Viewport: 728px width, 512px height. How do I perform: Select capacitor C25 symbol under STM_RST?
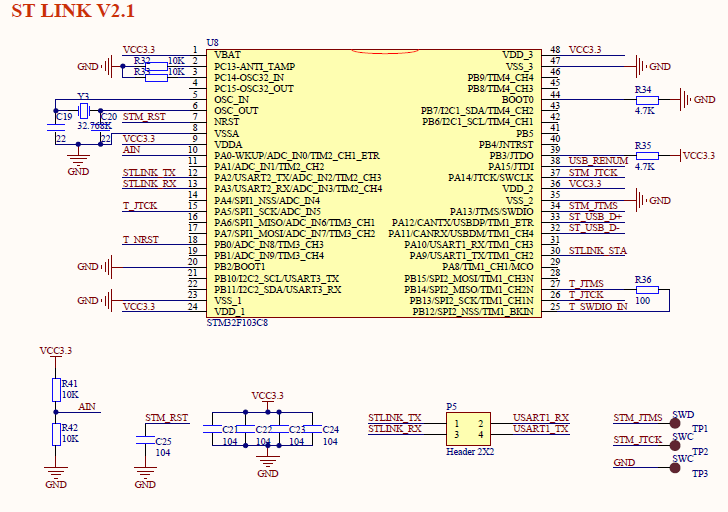[145, 440]
